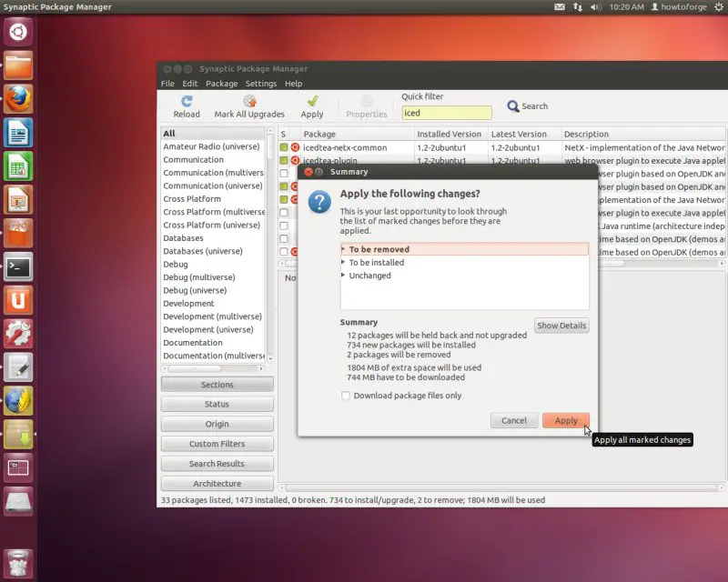Click the Mark All Upgrades toolbar icon
The width and height of the screenshot is (728, 582).
249,101
